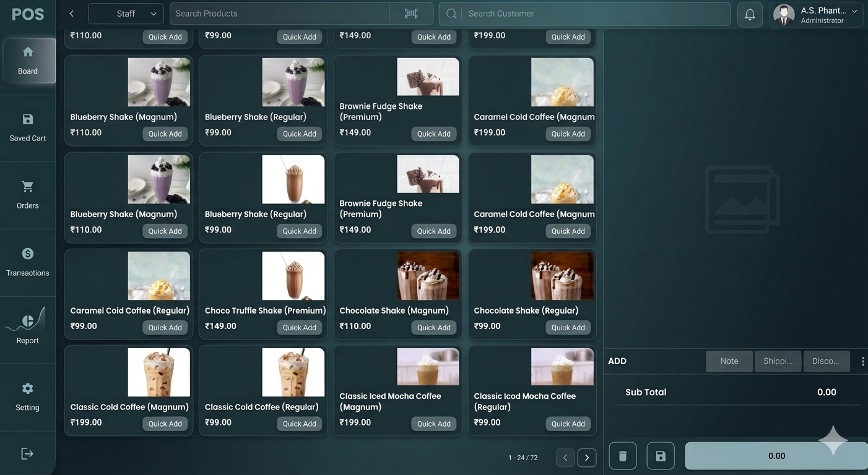Go to the Orders section
The width and height of the screenshot is (868, 475).
coord(28,195)
